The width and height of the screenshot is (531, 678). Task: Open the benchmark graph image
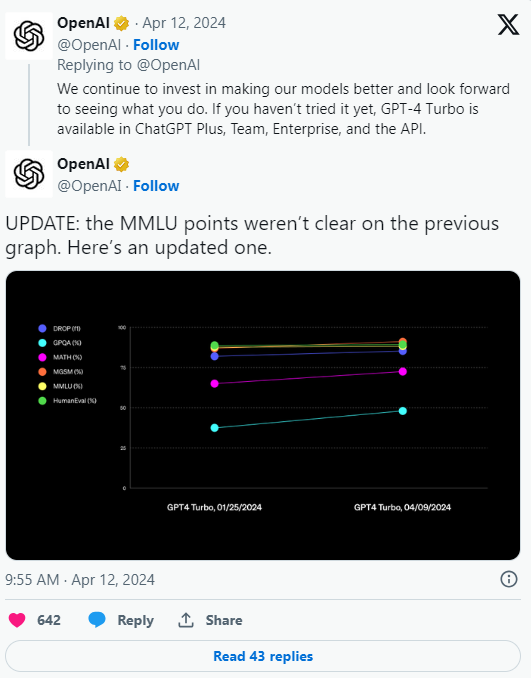click(x=263, y=416)
